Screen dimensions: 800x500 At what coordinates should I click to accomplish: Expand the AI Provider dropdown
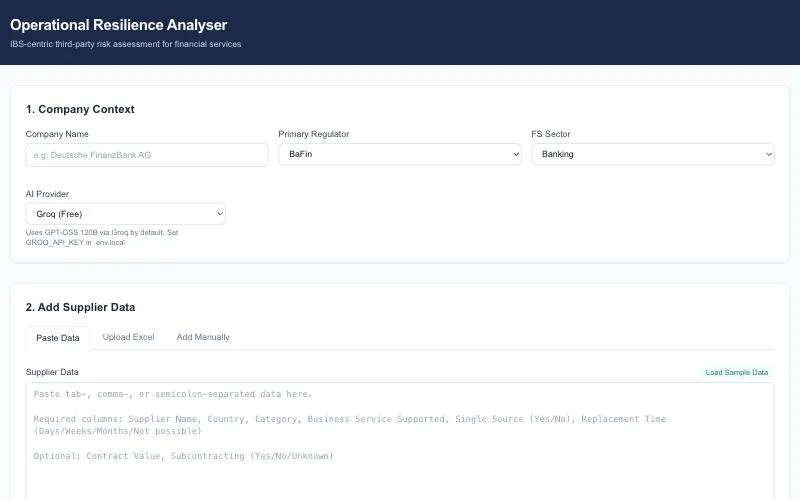point(126,214)
